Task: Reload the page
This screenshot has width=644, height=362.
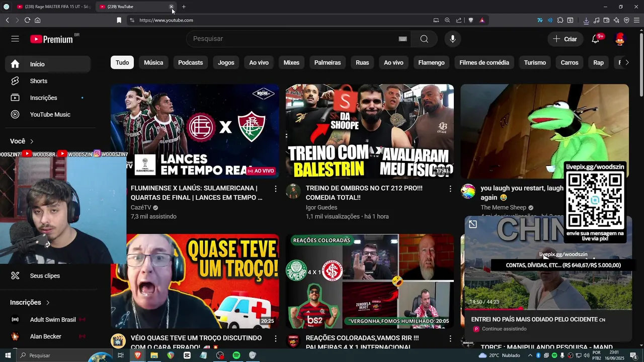Action: click(x=27, y=20)
